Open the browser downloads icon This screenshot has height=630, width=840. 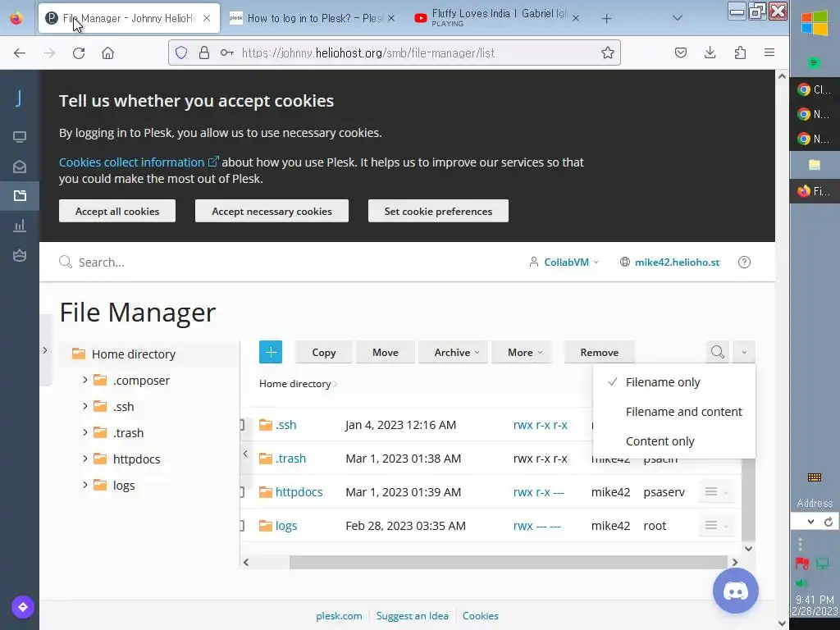710,52
